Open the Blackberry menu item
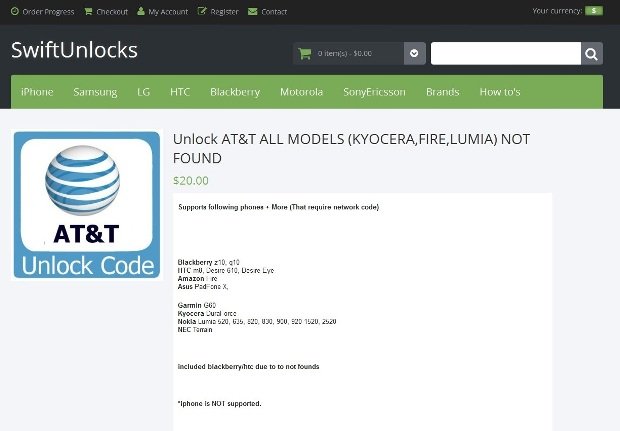Screen dimensions: 620x431 235,92
